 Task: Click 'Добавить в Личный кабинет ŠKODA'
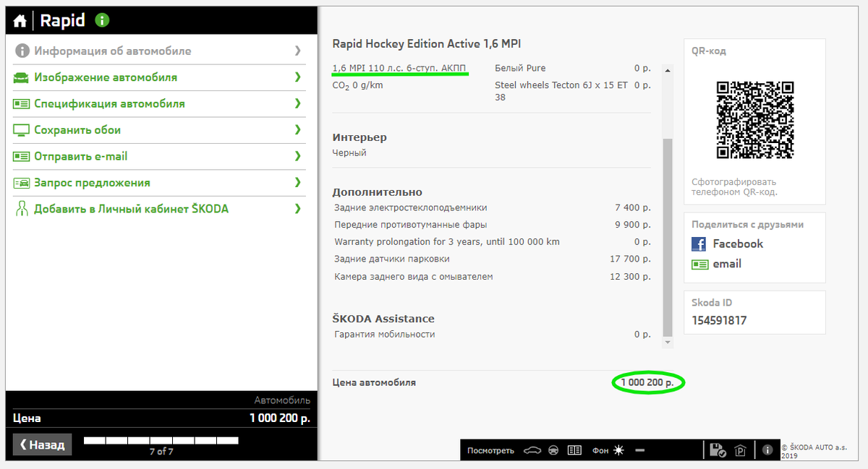(161, 209)
